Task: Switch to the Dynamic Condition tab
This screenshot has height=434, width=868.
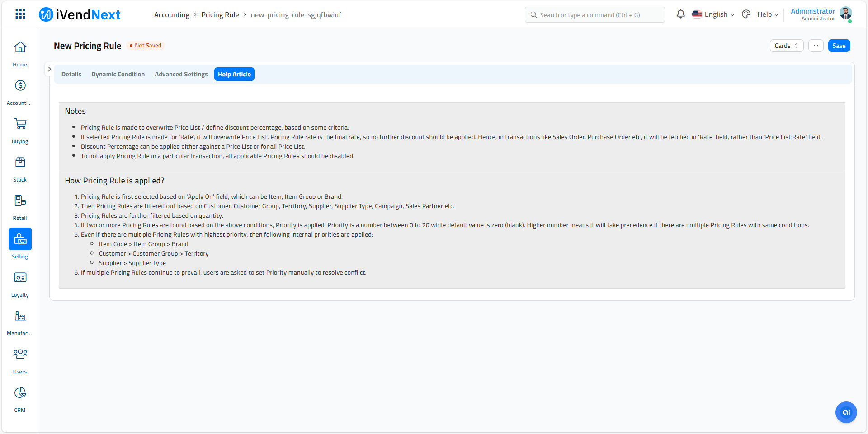Action: [118, 74]
